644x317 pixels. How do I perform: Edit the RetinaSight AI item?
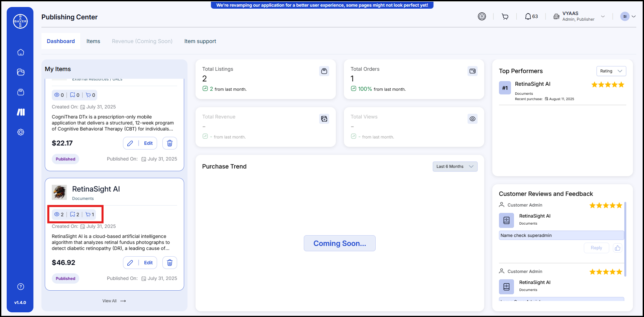(140, 263)
